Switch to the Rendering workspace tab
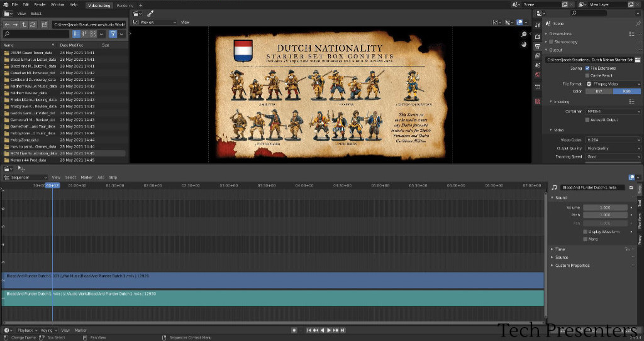The width and height of the screenshot is (644, 341). (125, 5)
